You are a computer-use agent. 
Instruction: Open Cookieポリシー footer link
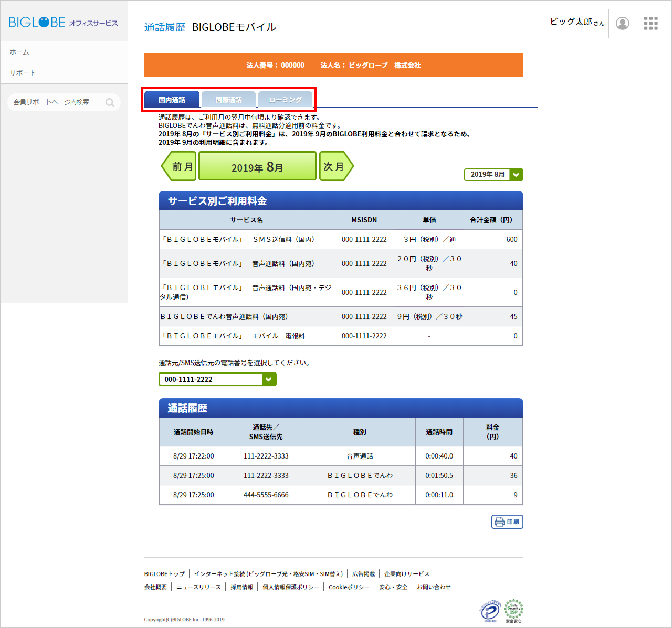click(349, 587)
